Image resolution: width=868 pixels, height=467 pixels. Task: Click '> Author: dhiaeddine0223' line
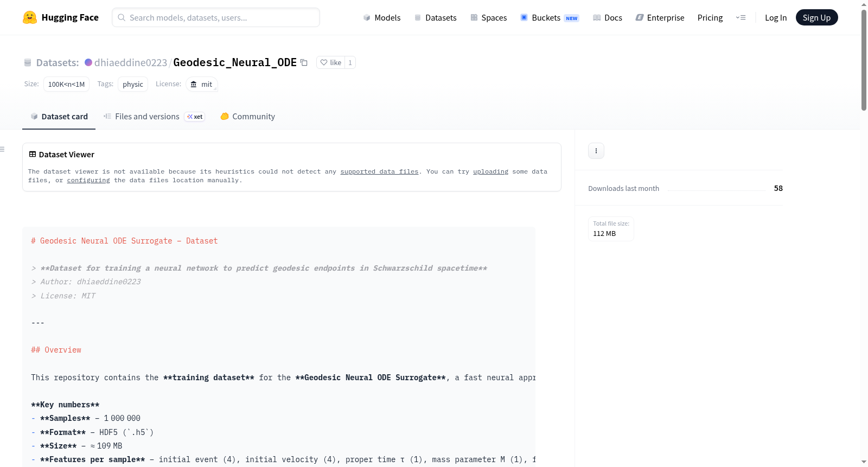tap(86, 282)
